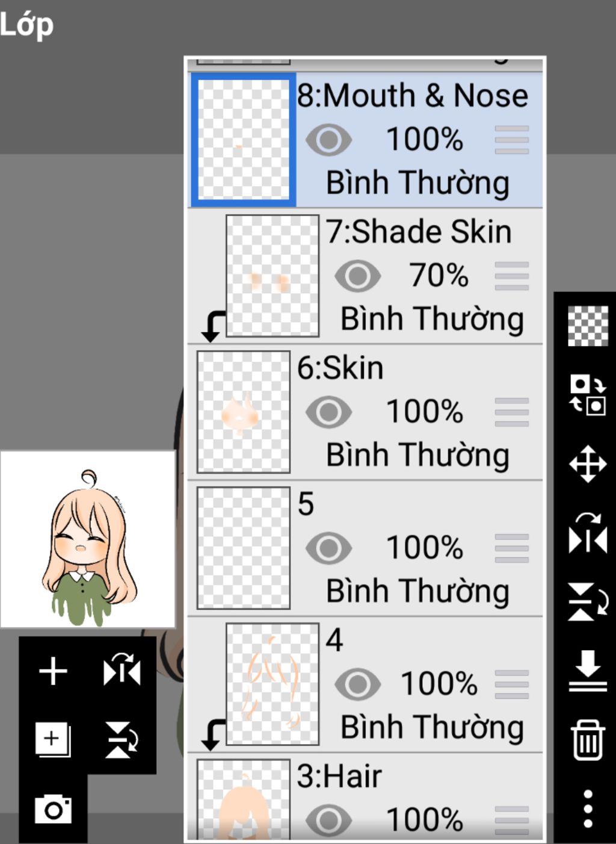Hide the Mouth & Nose layer
The image size is (616, 844).
[328, 140]
